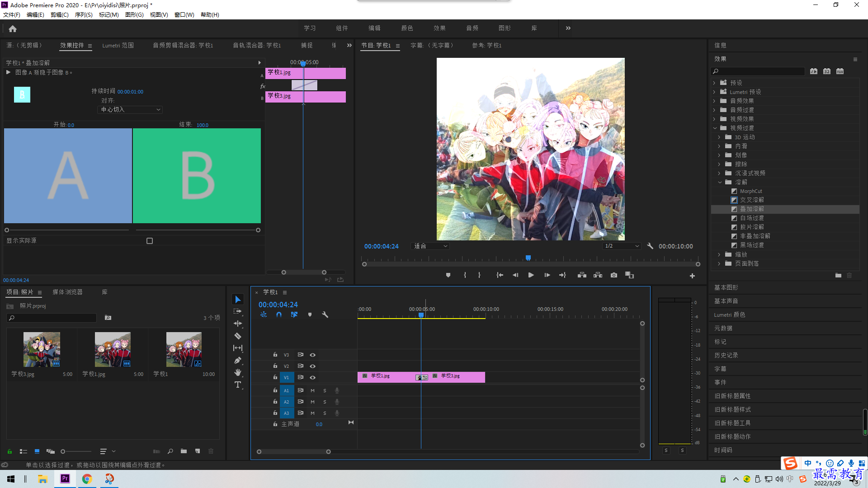Screen dimensions: 868x488
Task: Select the Razor tool
Action: pos(238,336)
